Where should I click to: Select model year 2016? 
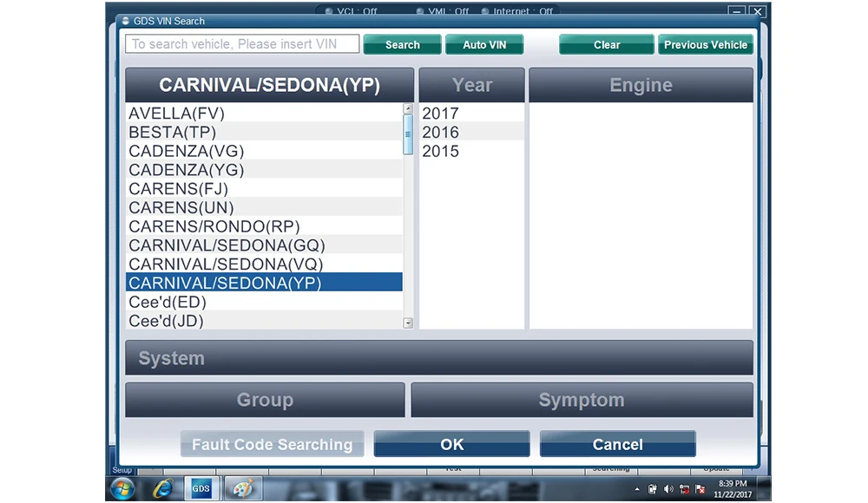[x=471, y=132]
